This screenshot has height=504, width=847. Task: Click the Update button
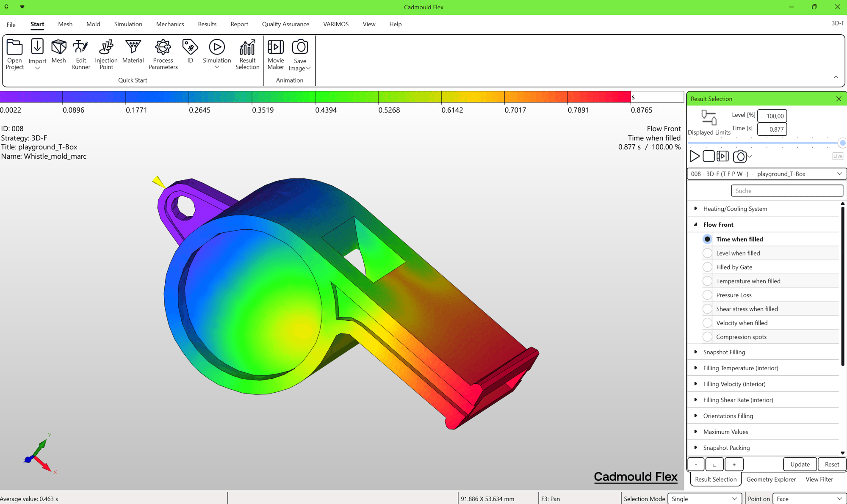tap(800, 464)
